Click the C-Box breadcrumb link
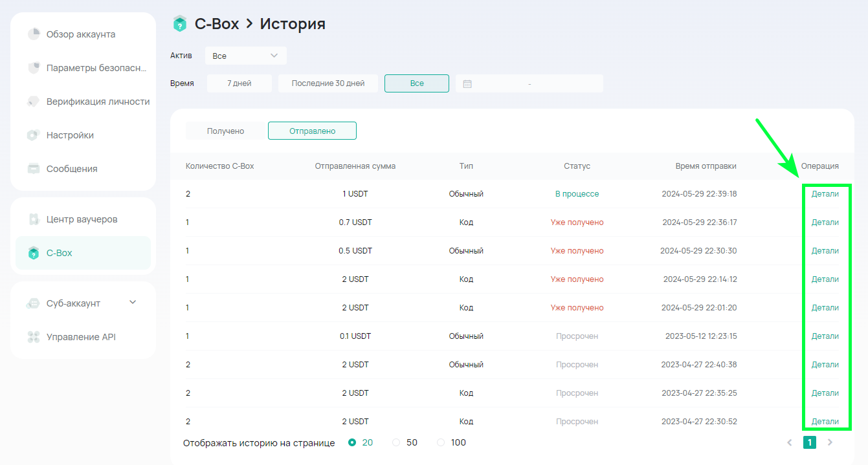 click(x=217, y=24)
